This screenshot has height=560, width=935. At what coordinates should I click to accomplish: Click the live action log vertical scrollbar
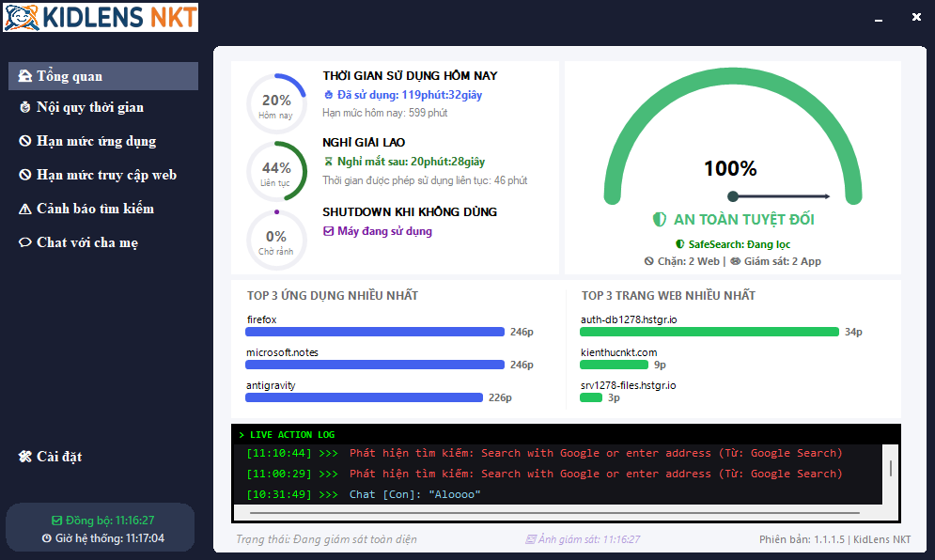tap(890, 469)
